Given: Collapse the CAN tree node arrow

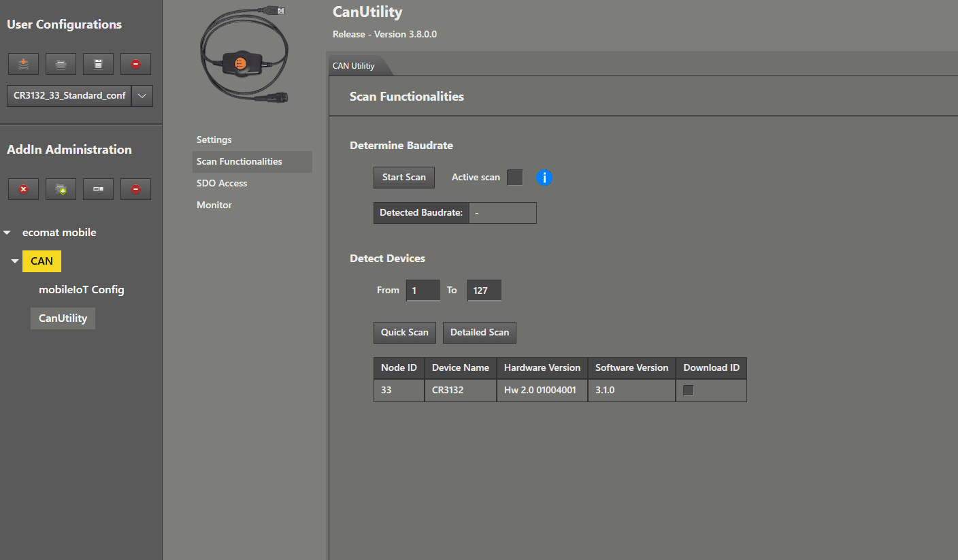Looking at the screenshot, I should coord(15,261).
